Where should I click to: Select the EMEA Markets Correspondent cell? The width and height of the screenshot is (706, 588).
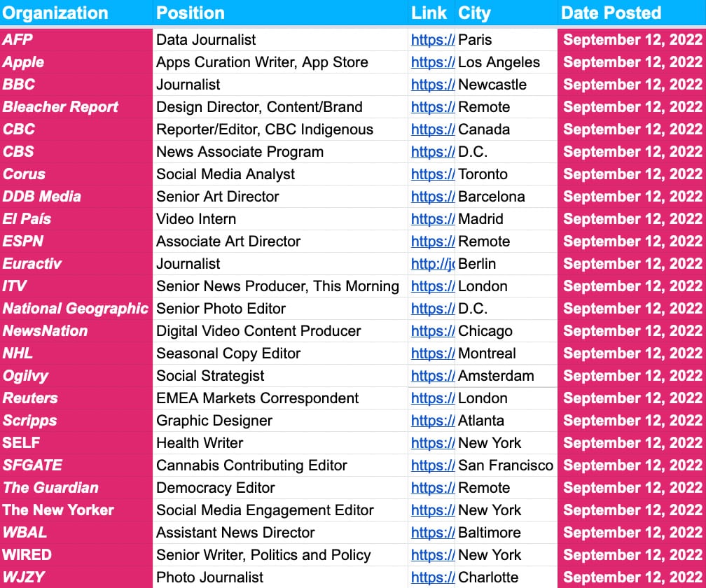point(257,398)
